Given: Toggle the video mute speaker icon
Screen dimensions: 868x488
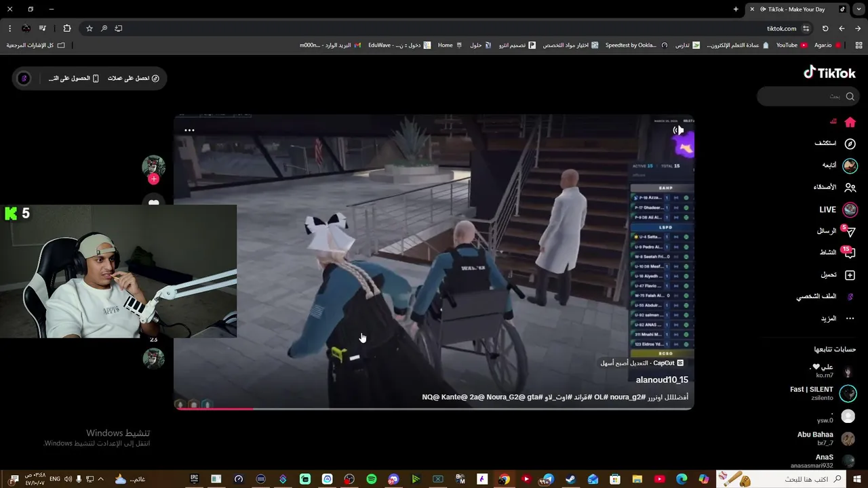Looking at the screenshot, I should [678, 130].
